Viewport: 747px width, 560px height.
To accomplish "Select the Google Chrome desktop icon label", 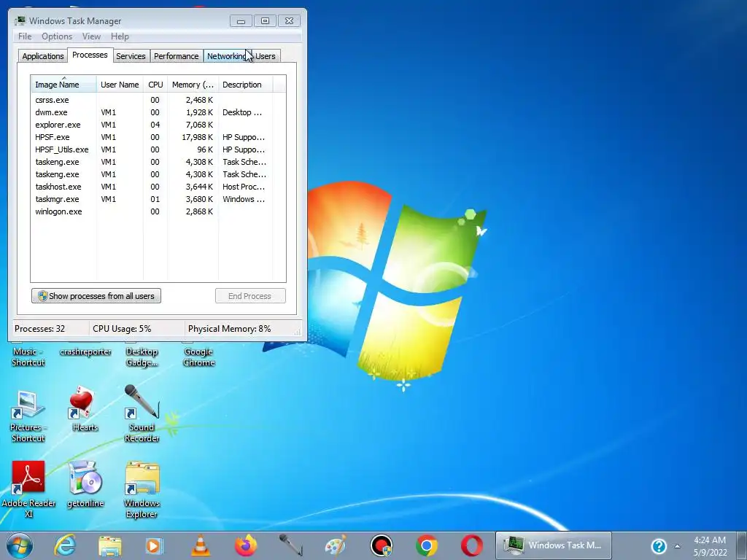I will click(199, 357).
